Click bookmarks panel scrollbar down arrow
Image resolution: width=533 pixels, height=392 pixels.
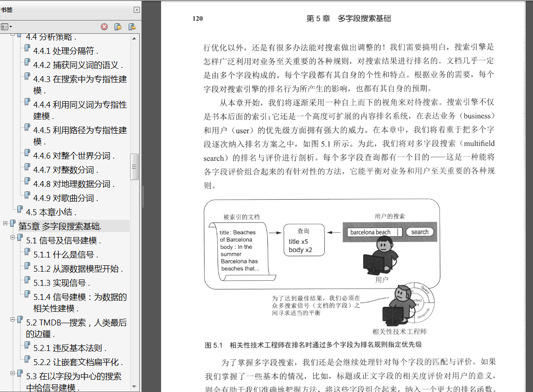tap(134, 387)
